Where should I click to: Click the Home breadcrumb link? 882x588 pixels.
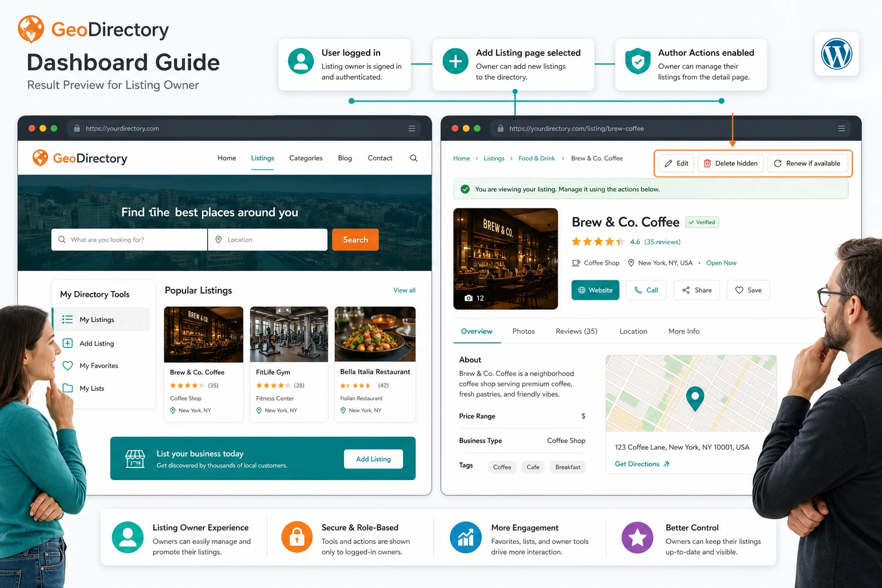[x=462, y=158]
